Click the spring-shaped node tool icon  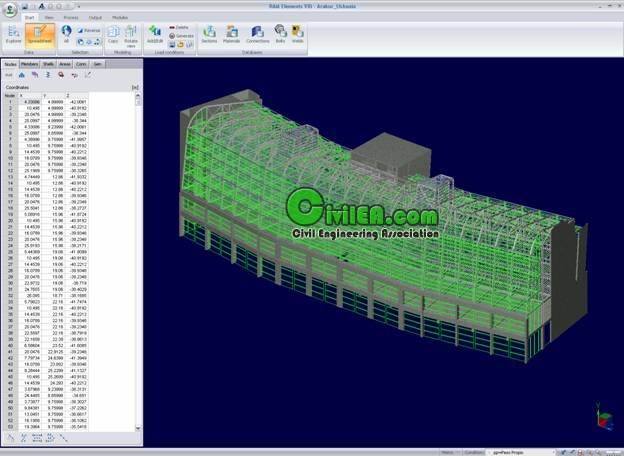point(48,75)
